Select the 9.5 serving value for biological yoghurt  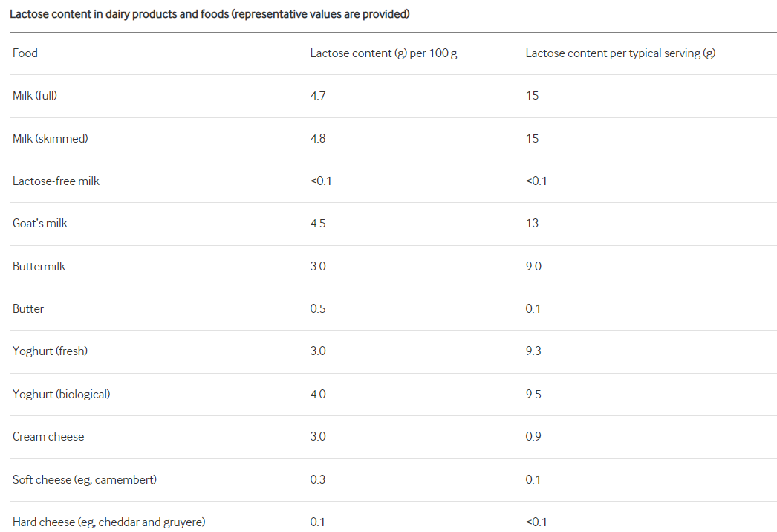533,394
